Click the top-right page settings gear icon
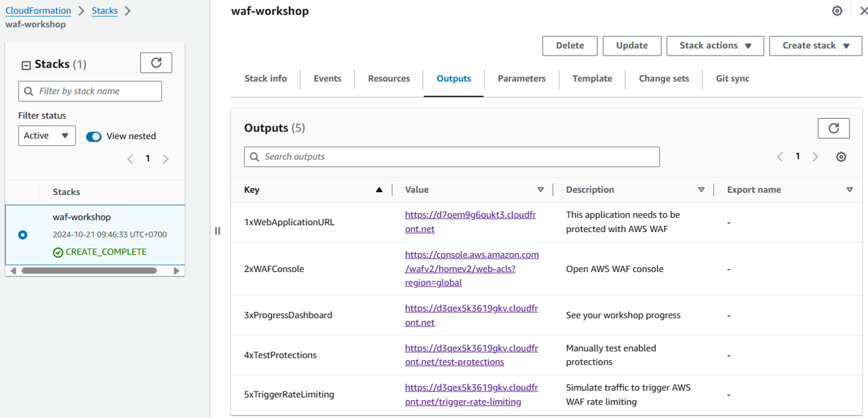Screen dimensions: 868x418 coord(837,11)
